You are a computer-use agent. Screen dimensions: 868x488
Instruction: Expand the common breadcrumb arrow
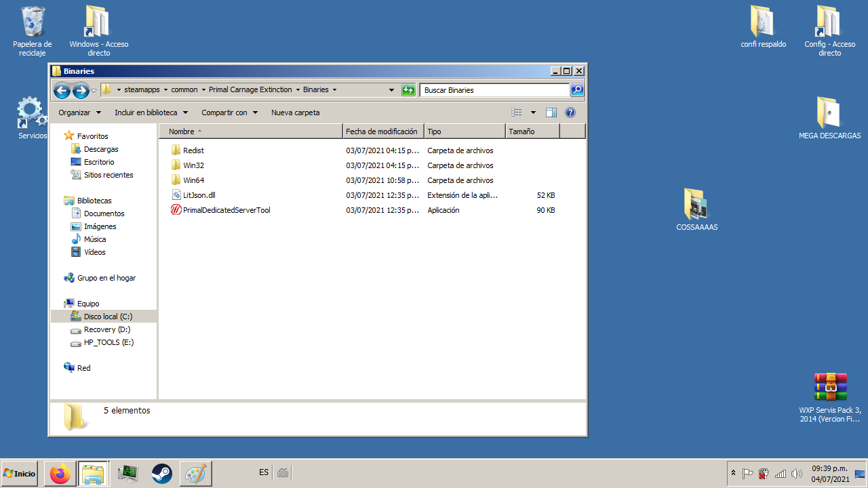(204, 89)
